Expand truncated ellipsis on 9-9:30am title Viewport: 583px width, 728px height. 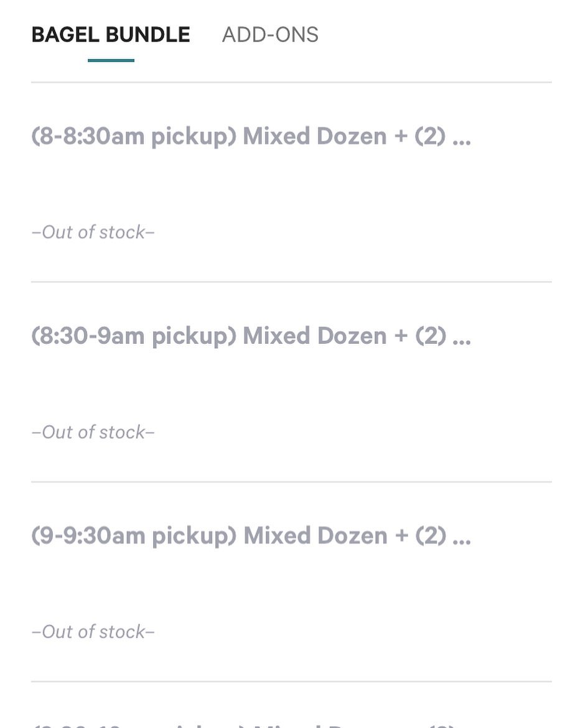pyautogui.click(x=462, y=541)
